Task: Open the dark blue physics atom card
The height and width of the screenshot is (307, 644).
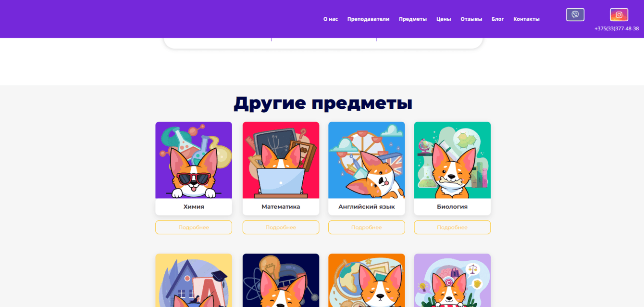Action: pos(281,281)
